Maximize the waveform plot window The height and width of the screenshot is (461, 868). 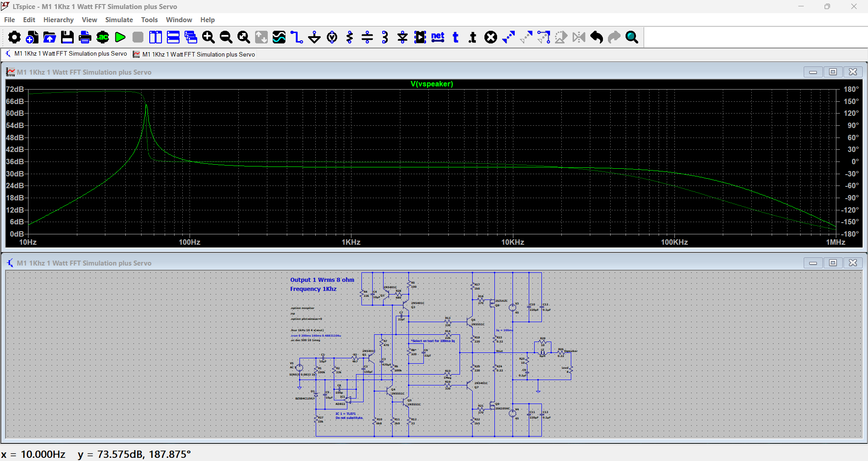tap(833, 72)
